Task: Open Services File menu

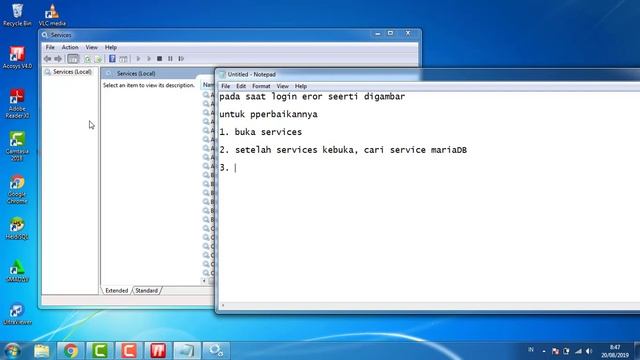Action: (50, 47)
